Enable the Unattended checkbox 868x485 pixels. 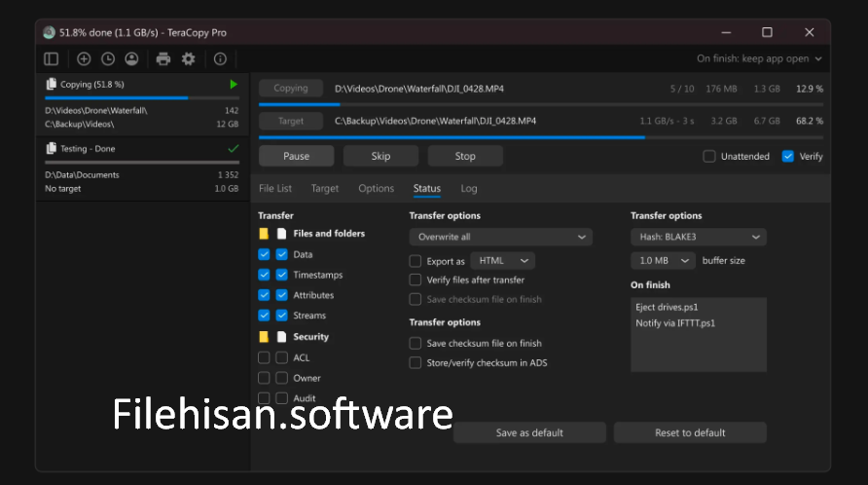pos(709,156)
